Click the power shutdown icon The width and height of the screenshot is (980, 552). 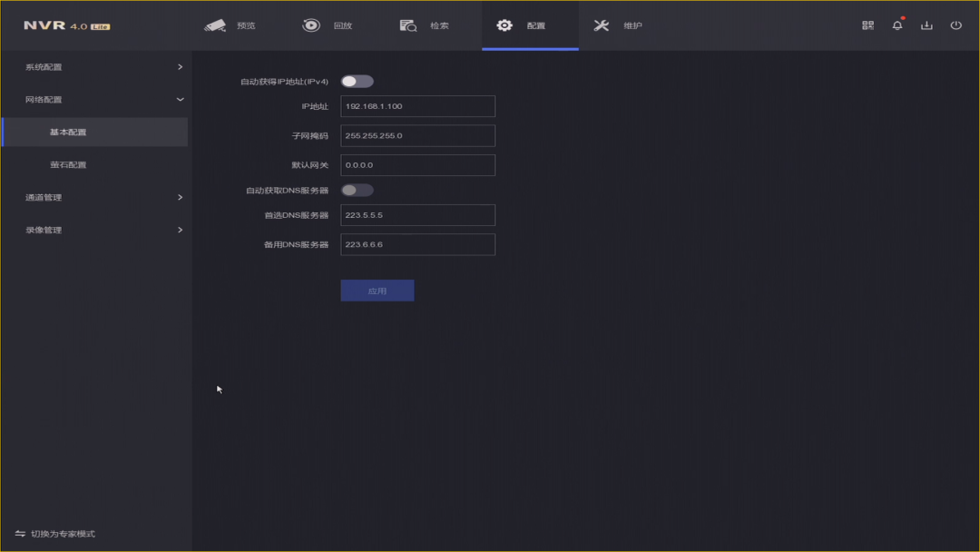point(955,25)
